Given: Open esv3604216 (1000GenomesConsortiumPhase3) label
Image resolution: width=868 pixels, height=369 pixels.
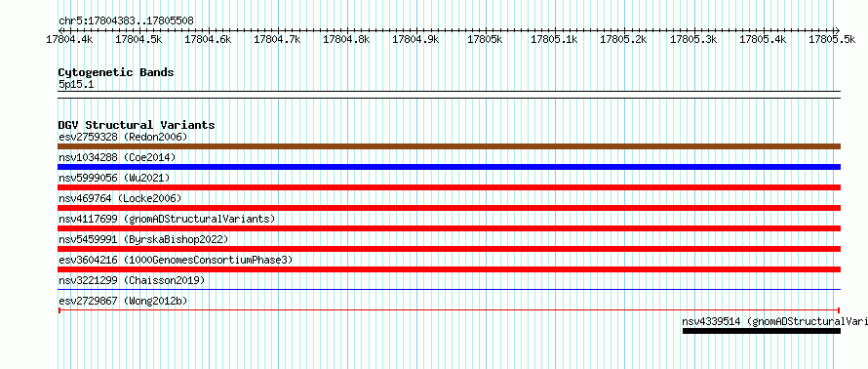Looking at the screenshot, I should tap(176, 260).
